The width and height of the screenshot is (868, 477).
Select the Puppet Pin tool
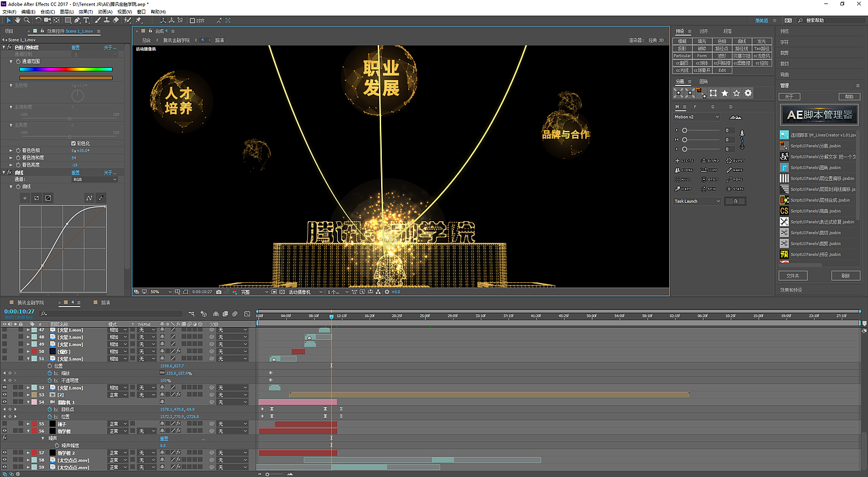138,20
